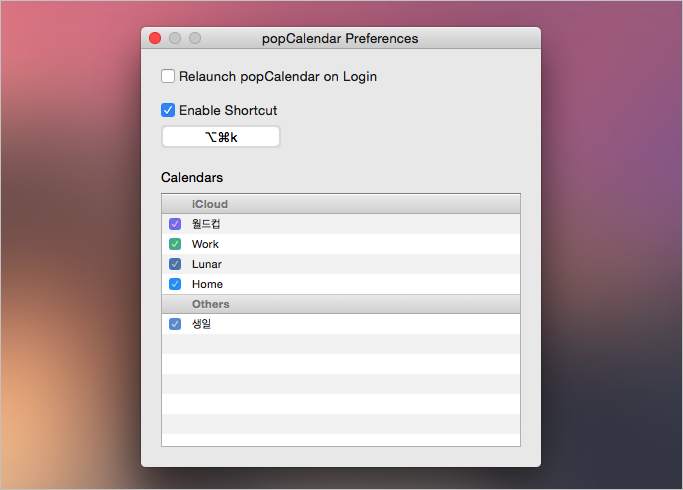This screenshot has width=683, height=490.
Task: Click the Others group header
Action: point(341,304)
